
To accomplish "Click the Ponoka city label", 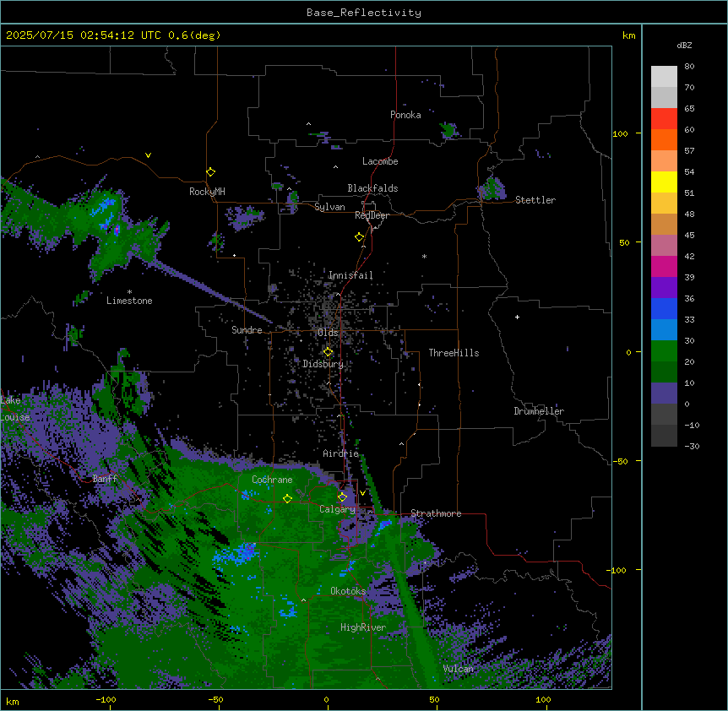I will click(x=405, y=115).
